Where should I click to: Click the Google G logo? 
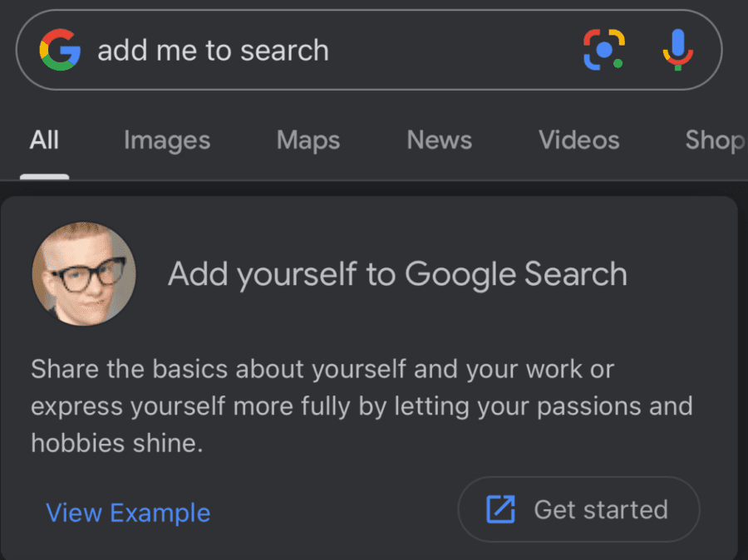(x=60, y=51)
